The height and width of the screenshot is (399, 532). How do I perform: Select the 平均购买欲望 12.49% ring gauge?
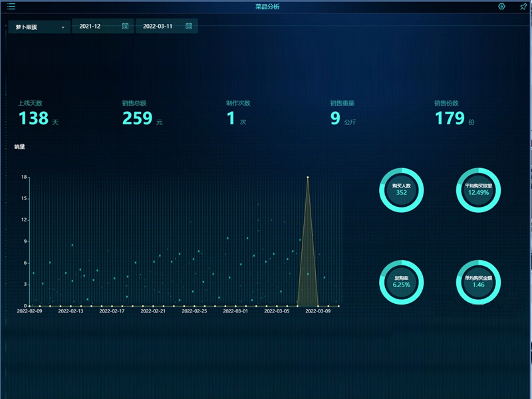tap(478, 190)
